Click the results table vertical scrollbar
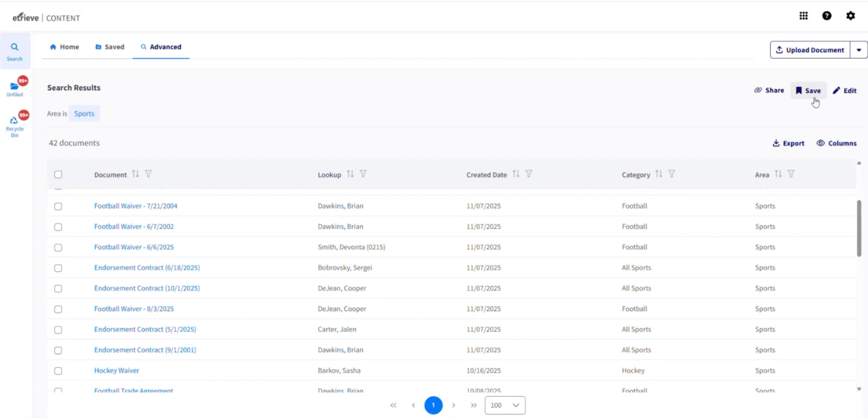This screenshot has width=868, height=418. (859, 229)
